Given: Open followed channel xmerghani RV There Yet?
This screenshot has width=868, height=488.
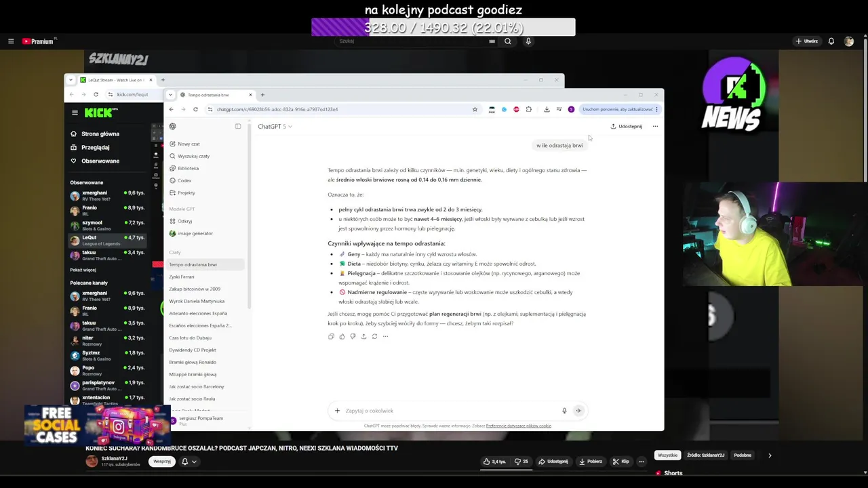Looking at the screenshot, I should pyautogui.click(x=108, y=195).
